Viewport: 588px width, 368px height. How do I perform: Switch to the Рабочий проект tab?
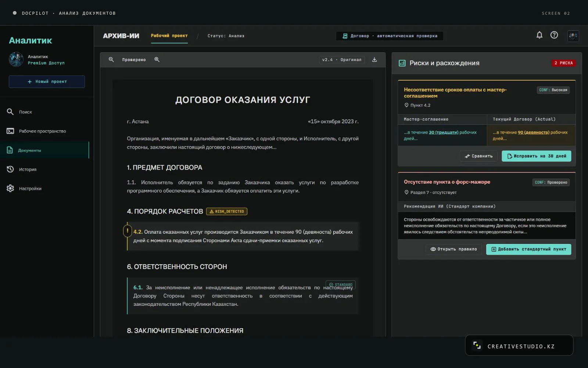[169, 36]
